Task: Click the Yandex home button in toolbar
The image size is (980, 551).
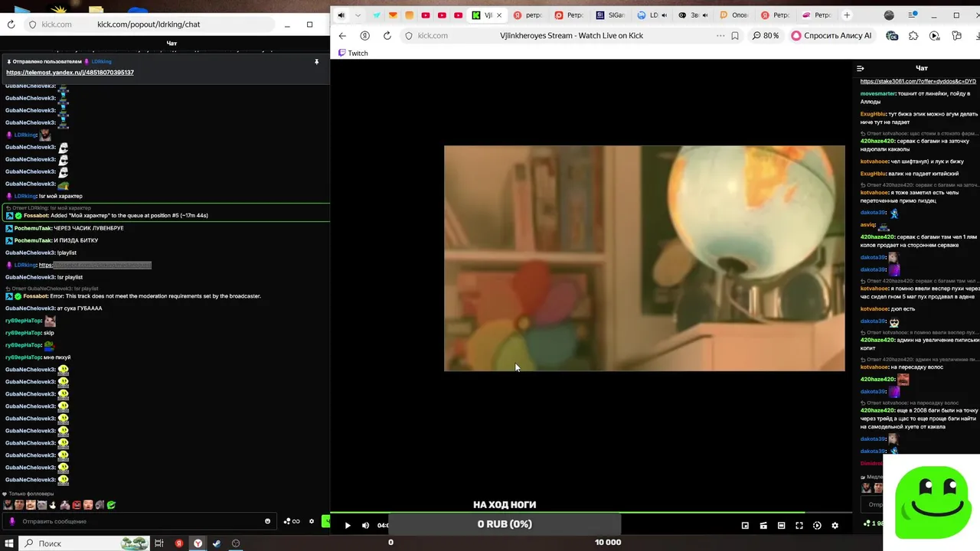Action: coord(365,35)
